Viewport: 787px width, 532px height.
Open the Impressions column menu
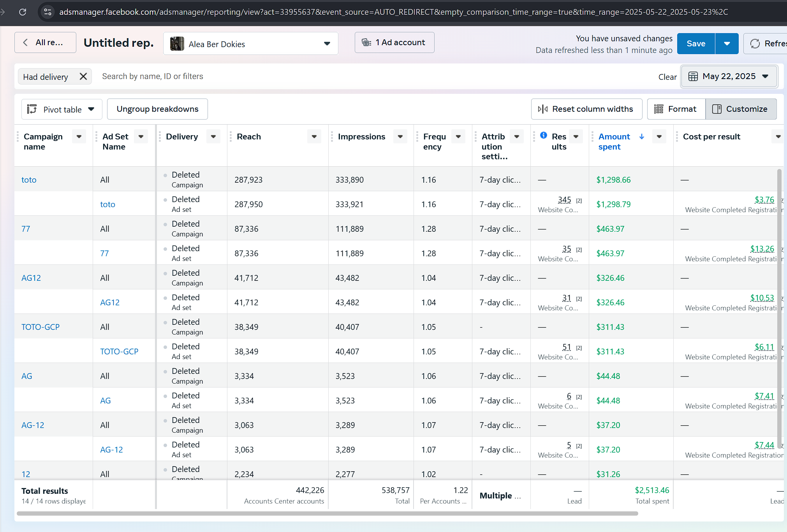[x=400, y=137]
